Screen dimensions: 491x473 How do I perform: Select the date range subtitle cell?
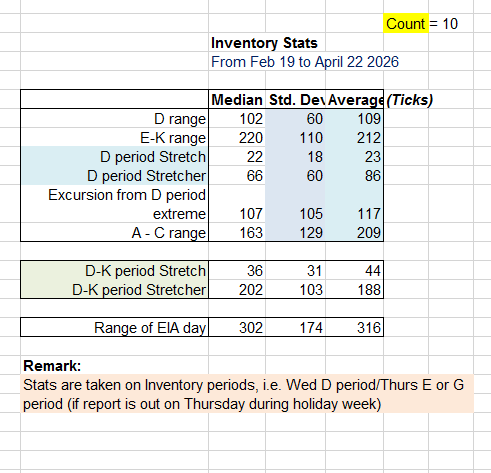coord(305,62)
